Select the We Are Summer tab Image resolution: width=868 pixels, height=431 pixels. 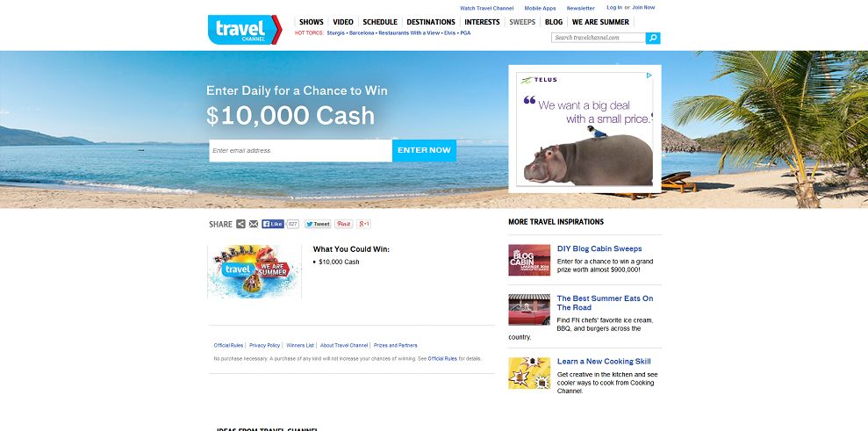[x=600, y=22]
